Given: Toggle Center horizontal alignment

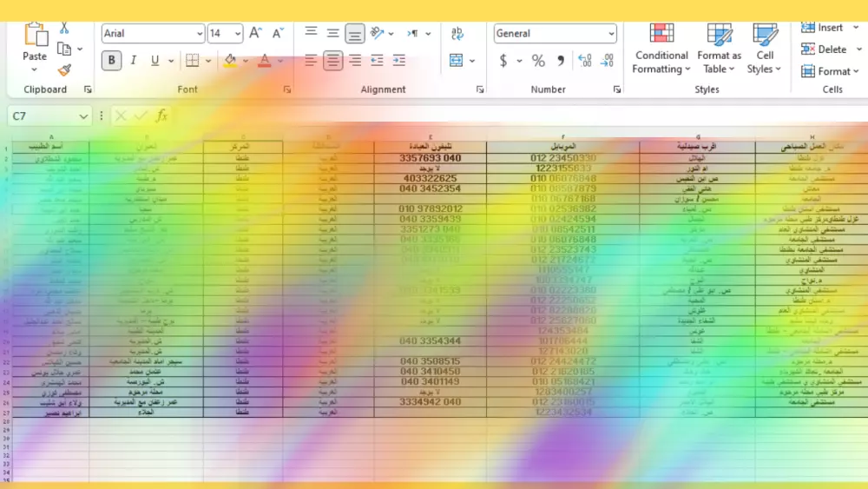Looking at the screenshot, I should [332, 60].
